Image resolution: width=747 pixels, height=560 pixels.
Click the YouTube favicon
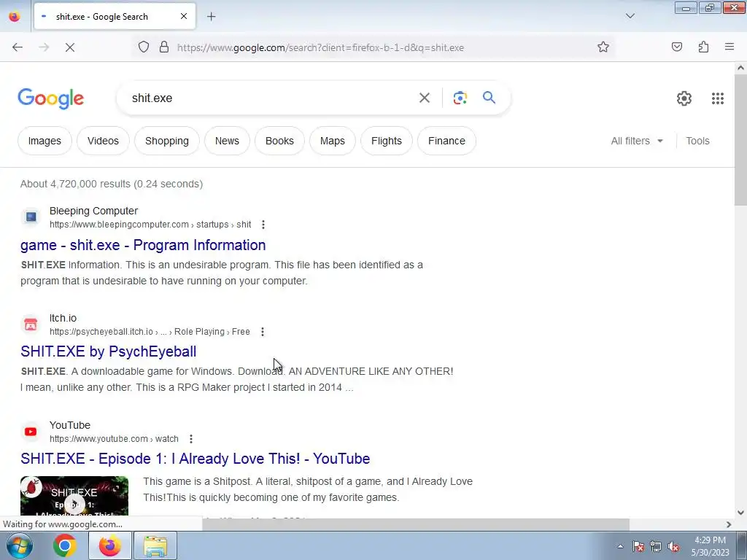click(x=31, y=432)
